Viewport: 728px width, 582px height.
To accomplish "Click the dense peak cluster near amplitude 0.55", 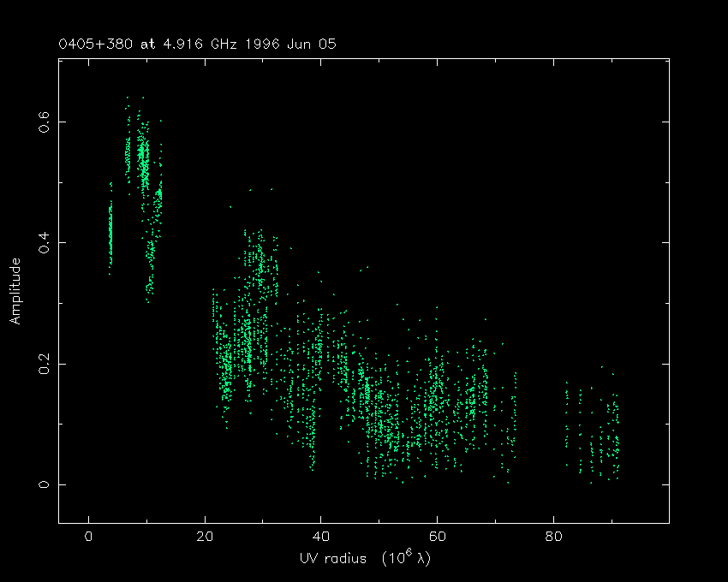I will pyautogui.click(x=143, y=158).
